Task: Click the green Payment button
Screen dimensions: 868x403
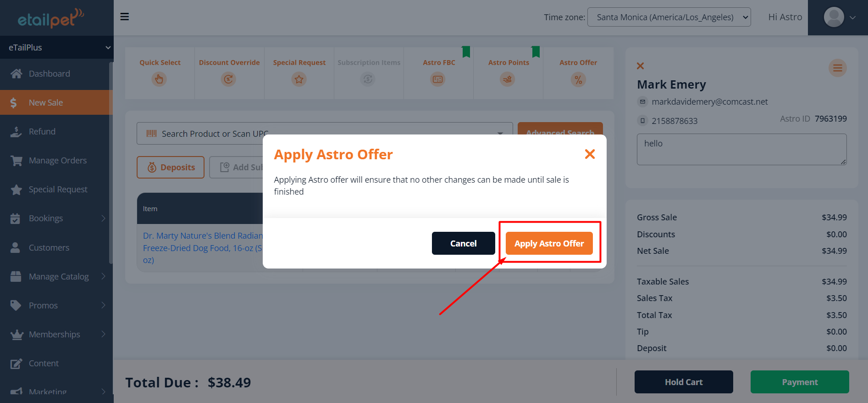Action: click(799, 382)
